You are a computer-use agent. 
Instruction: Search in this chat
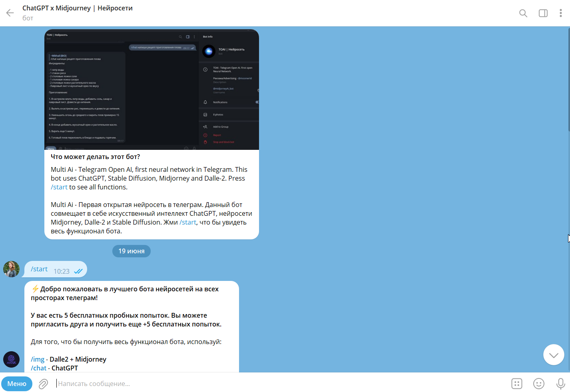pos(523,13)
